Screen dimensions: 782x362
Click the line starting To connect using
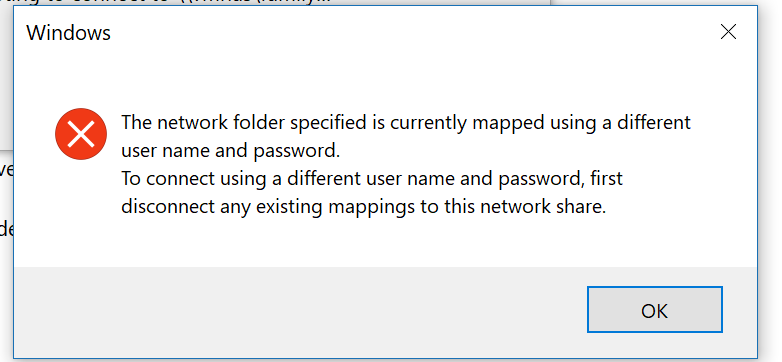(x=372, y=179)
